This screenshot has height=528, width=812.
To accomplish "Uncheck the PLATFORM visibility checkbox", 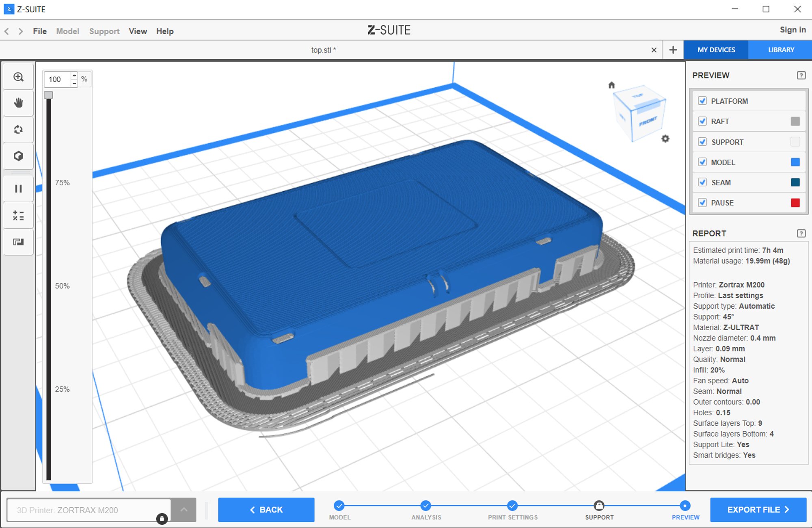I will 702,101.
